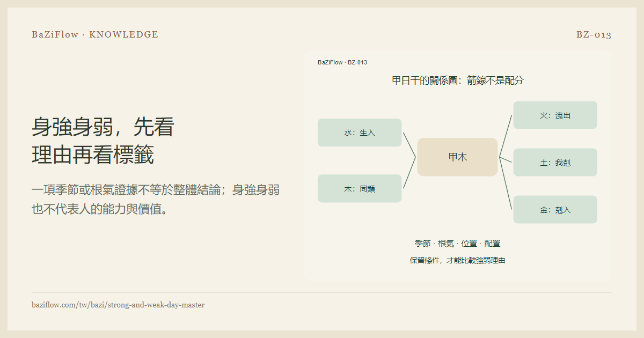Select the 火：洩出 node

tap(555, 115)
